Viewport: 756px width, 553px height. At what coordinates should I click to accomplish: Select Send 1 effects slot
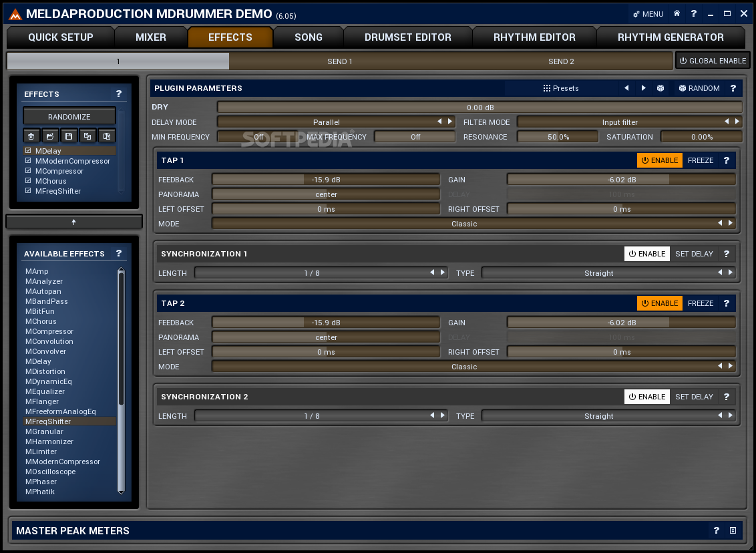[340, 61]
